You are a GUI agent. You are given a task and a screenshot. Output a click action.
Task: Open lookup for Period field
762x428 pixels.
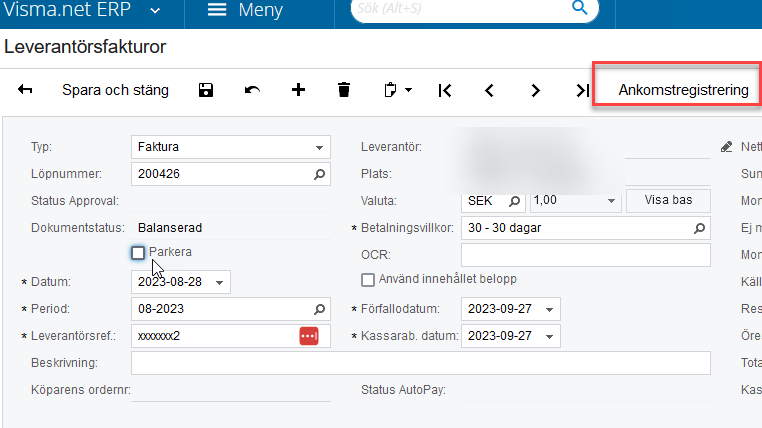point(319,309)
